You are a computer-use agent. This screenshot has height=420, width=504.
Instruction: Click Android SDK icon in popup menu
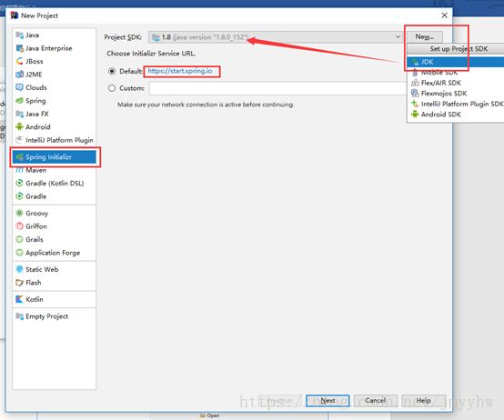tap(415, 115)
